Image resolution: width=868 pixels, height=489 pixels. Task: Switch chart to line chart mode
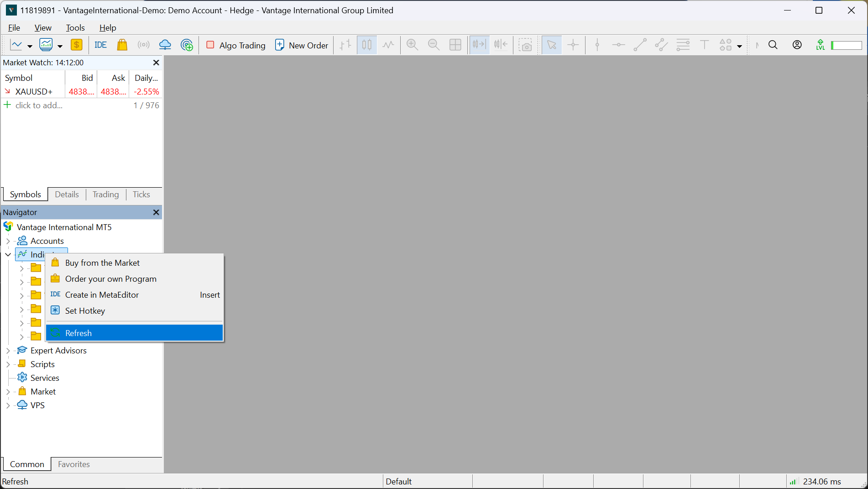click(388, 45)
